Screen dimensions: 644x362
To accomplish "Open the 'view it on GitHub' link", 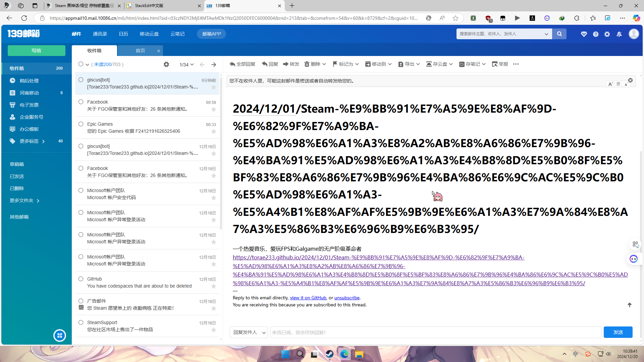I will point(308,298).
